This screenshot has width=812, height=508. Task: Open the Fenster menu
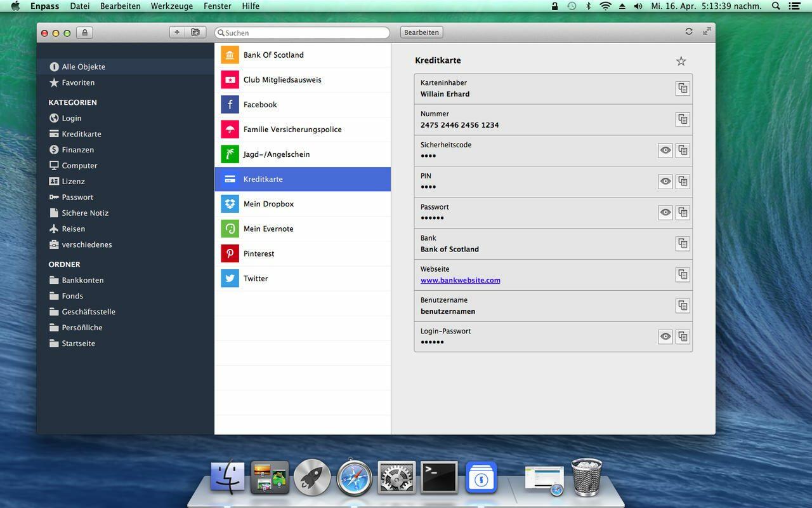click(218, 6)
